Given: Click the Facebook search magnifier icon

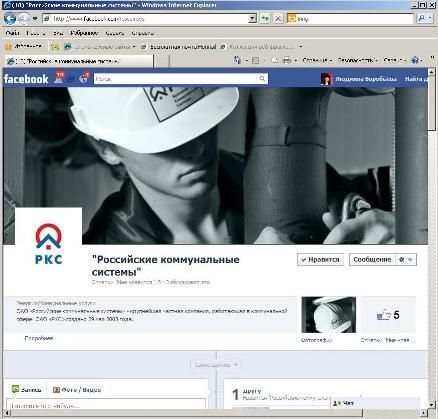Looking at the screenshot, I should pyautogui.click(x=262, y=79).
